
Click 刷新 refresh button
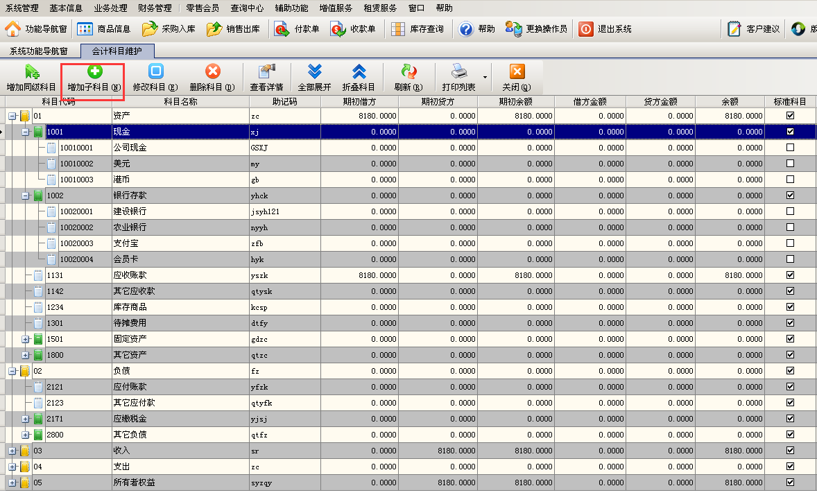click(408, 78)
